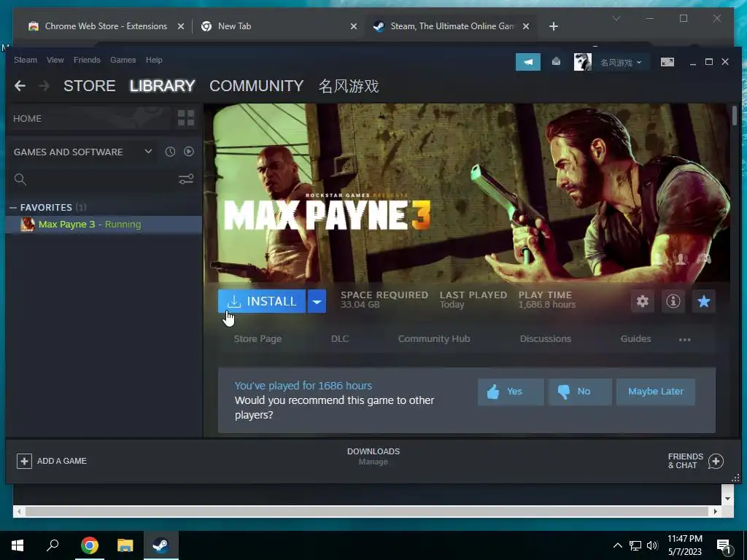Open the Steam inbox envelope icon
The width and height of the screenshot is (747, 560).
pyautogui.click(x=556, y=61)
